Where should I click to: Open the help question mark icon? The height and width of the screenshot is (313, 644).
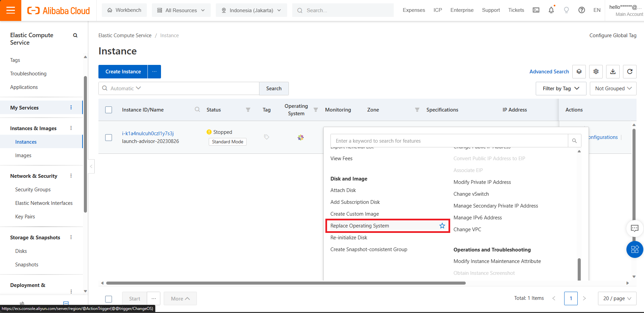[582, 10]
